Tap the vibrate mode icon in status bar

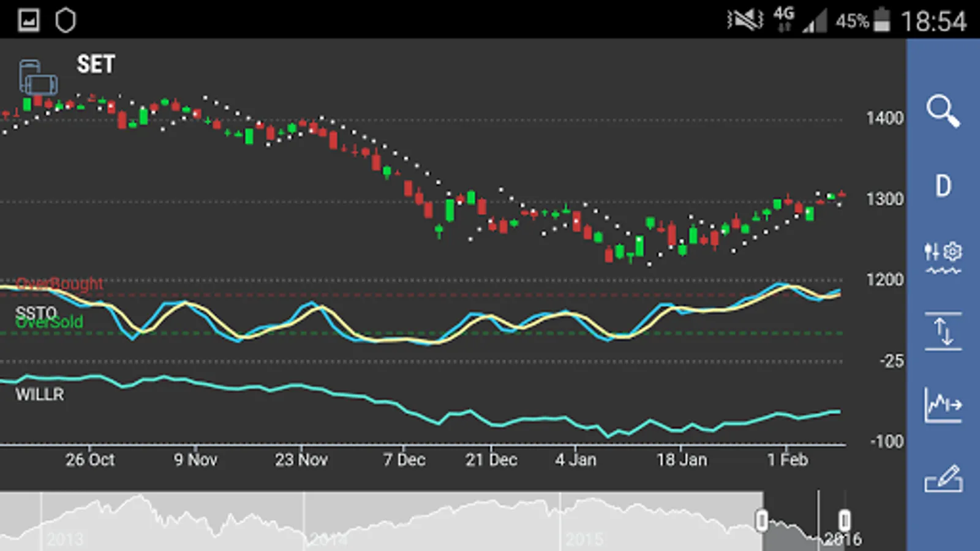pos(745,20)
